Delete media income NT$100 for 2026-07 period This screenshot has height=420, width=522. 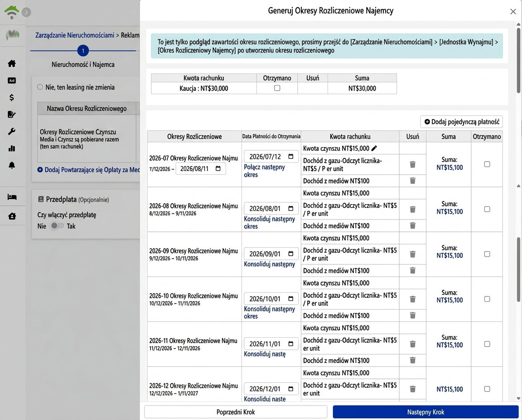[x=412, y=181]
